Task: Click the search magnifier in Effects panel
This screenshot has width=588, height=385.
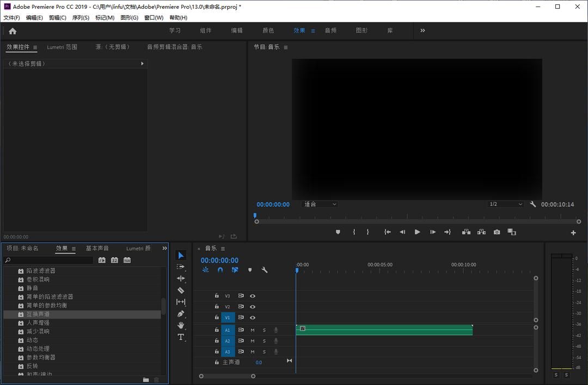Action: coord(8,260)
